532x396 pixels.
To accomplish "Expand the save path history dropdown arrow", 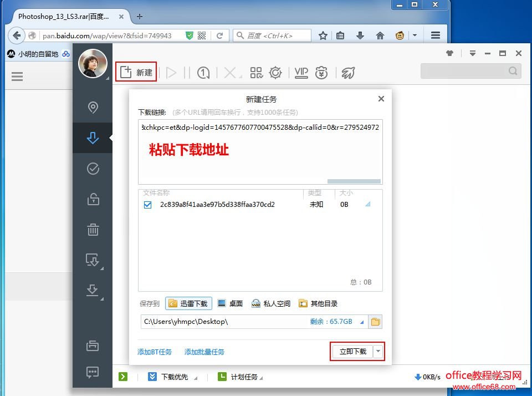I will (362, 322).
